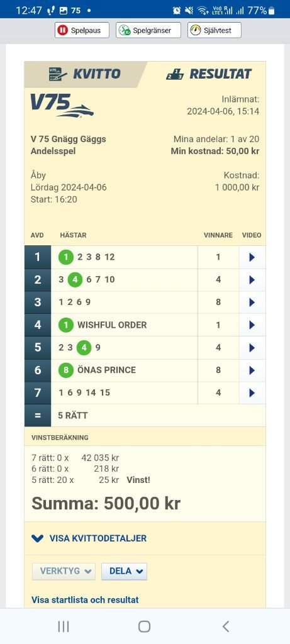This screenshot has width=290, height=644.
Task: Play video for race 3
Action: tap(252, 303)
